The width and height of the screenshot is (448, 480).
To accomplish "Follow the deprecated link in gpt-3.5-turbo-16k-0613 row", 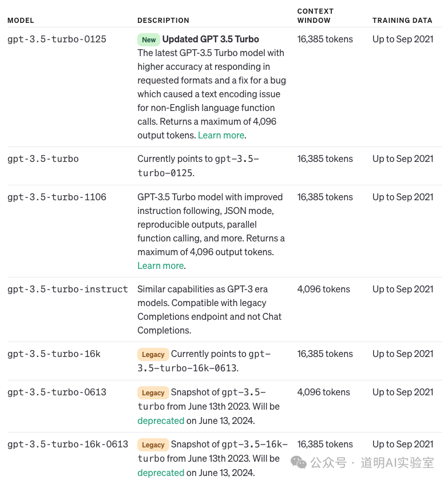I will coord(161,473).
